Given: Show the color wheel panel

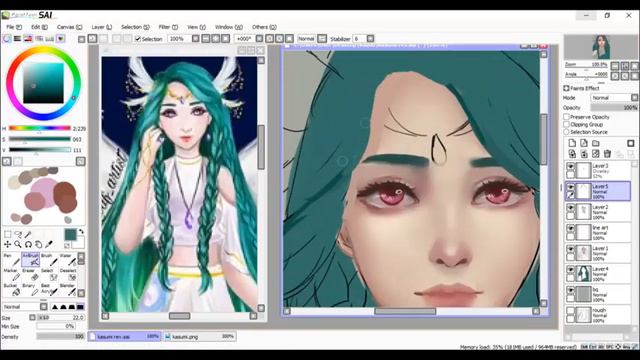Looking at the screenshot, I should click(7, 39).
